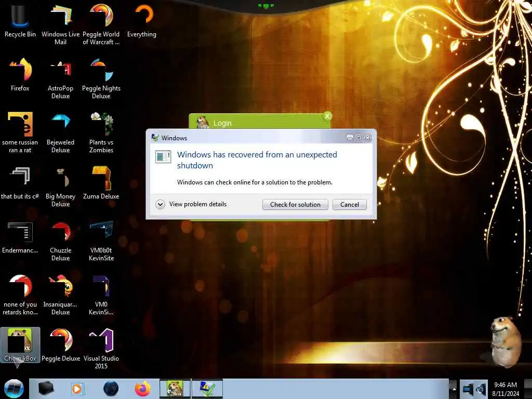
Task: Open the Windows Start menu orb
Action: click(14, 389)
